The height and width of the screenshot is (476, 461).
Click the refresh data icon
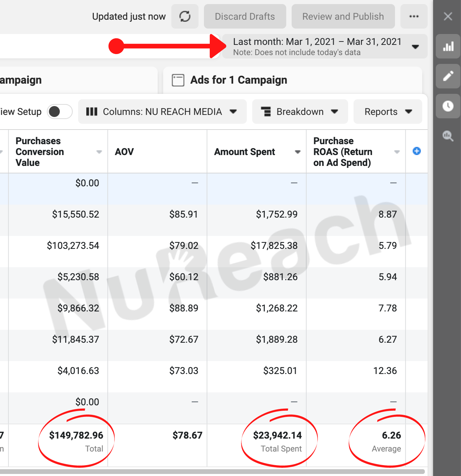point(185,16)
